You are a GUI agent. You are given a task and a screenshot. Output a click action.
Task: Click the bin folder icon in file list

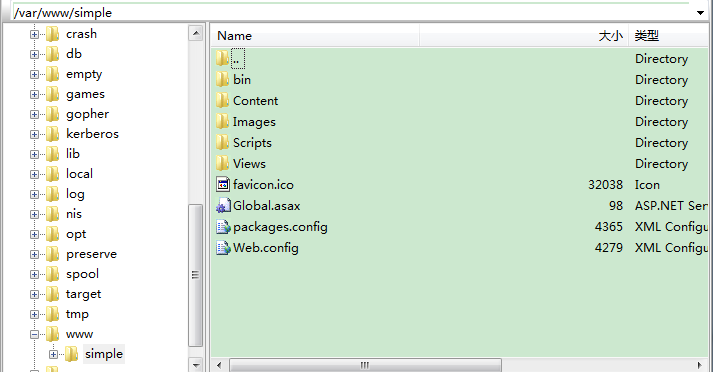click(x=222, y=80)
